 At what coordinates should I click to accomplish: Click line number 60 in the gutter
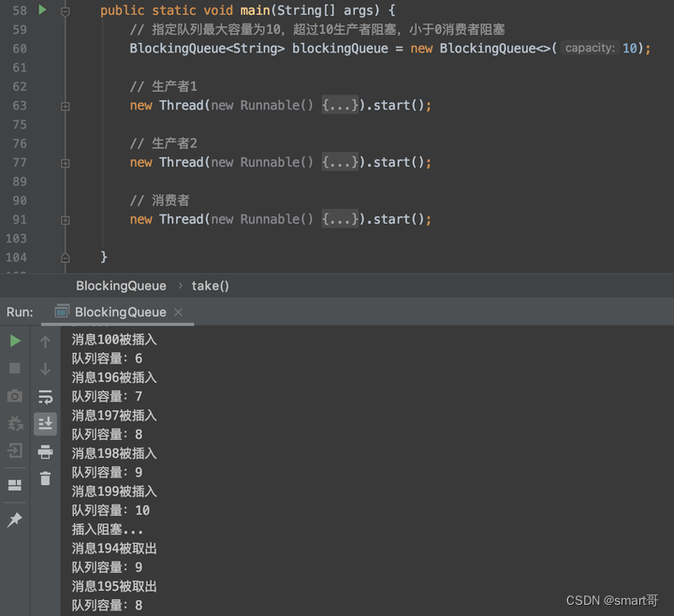click(x=20, y=49)
